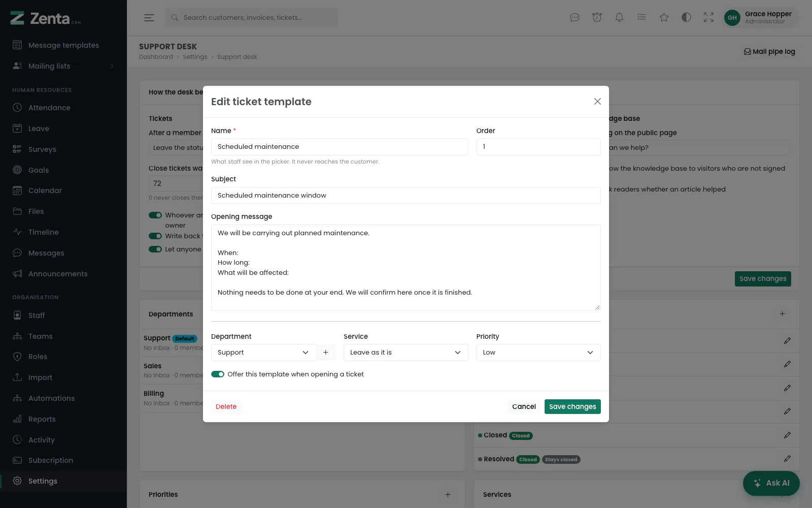Go to Attendance in sidebar
The height and width of the screenshot is (508, 812).
pyautogui.click(x=63, y=108)
